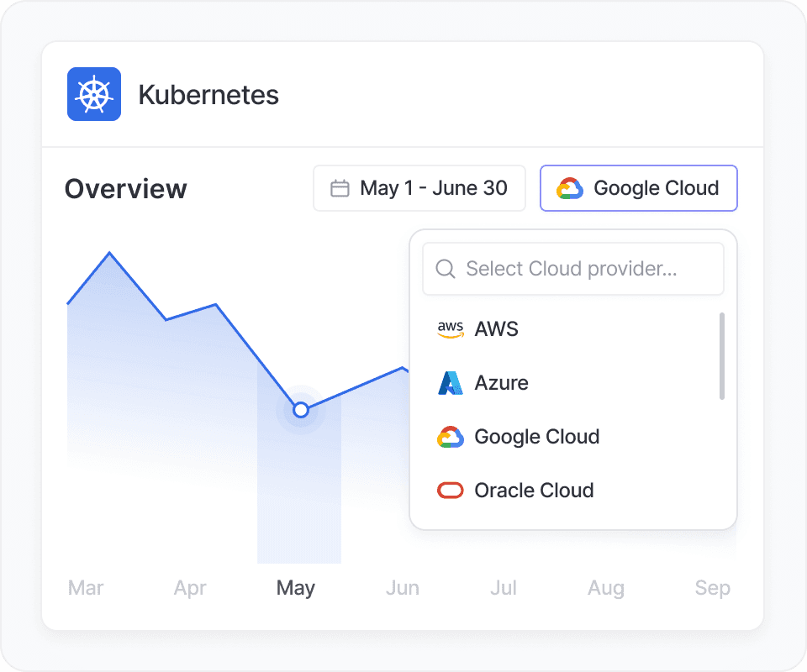Click the highlighted data point on the chart

[x=301, y=410]
